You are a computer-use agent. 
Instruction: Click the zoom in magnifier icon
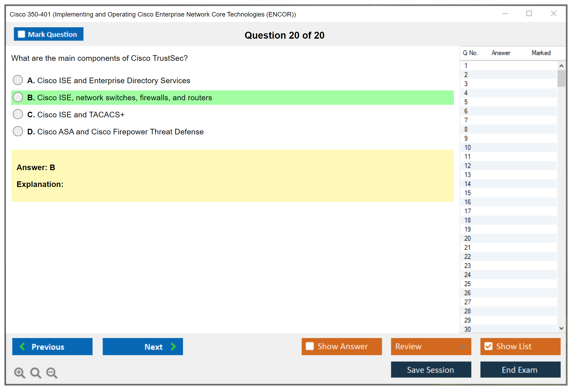19,373
